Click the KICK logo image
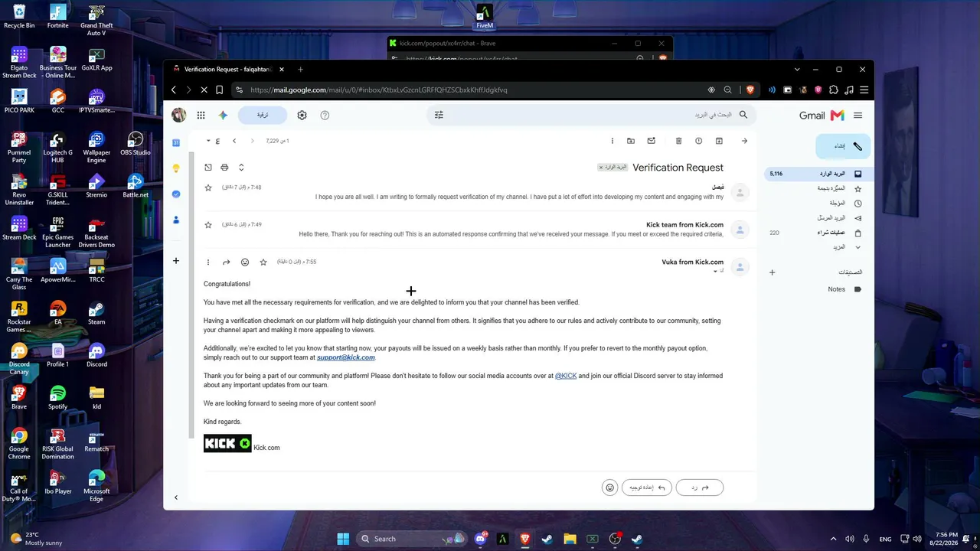Image resolution: width=980 pixels, height=551 pixels. coord(227,443)
